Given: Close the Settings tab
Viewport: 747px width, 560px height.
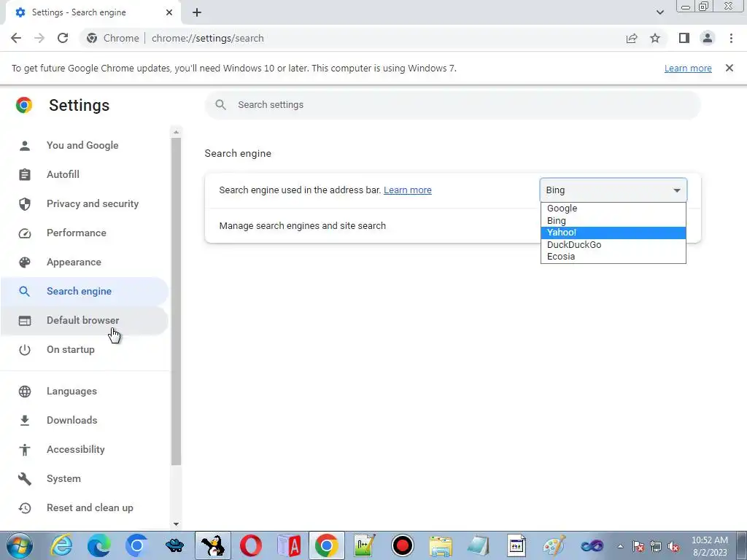Looking at the screenshot, I should 169,12.
